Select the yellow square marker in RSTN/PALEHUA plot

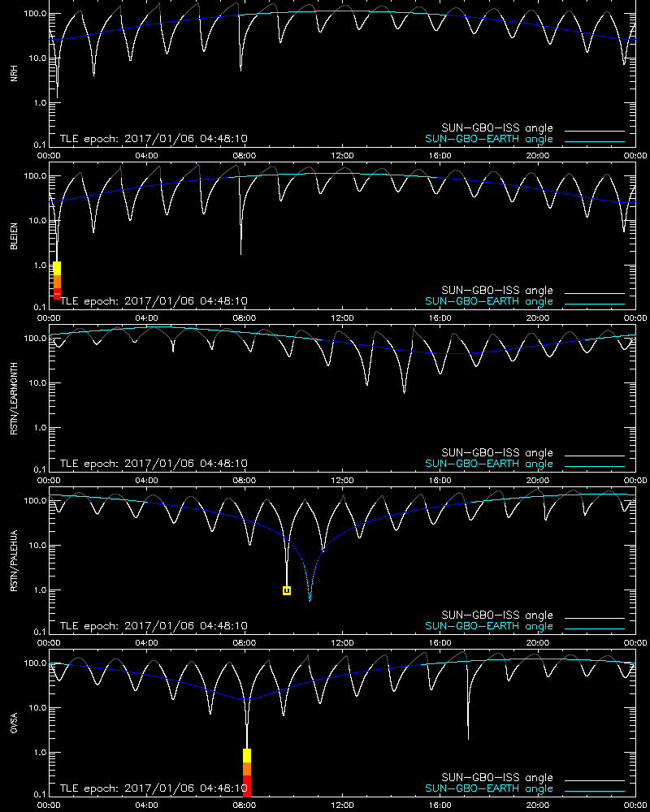287,590
